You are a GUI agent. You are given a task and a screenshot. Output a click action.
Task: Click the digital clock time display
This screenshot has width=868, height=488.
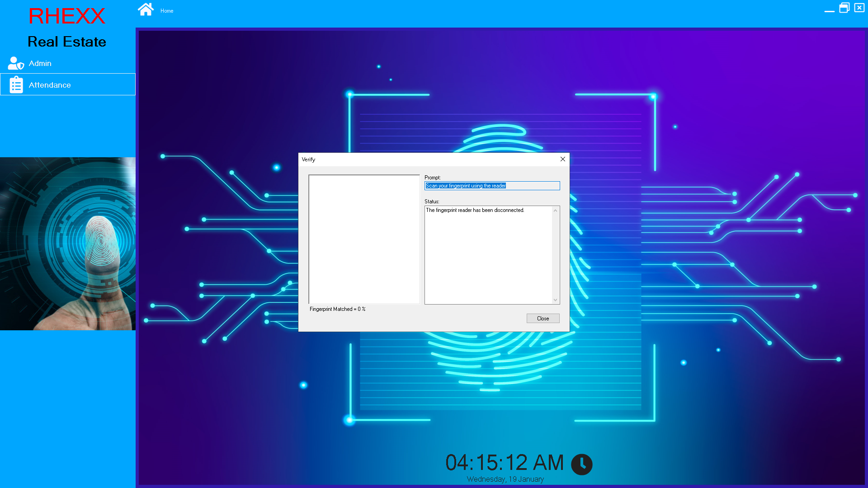point(504,463)
